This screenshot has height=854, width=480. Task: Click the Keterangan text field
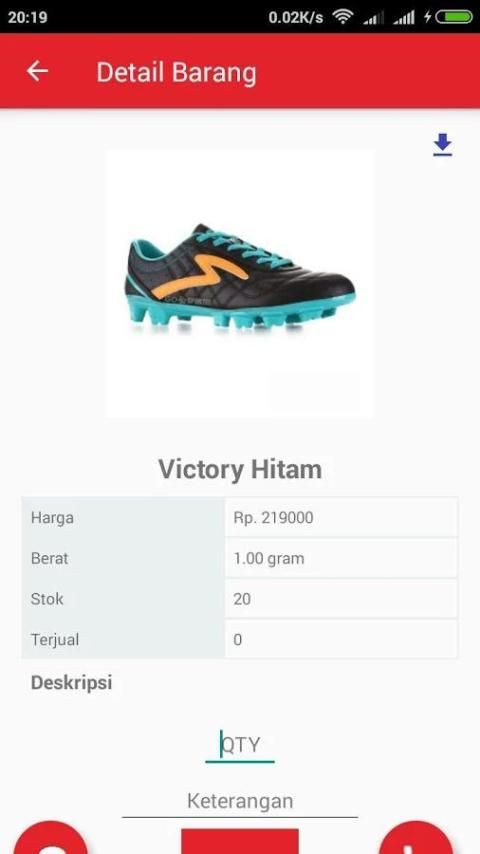[240, 801]
